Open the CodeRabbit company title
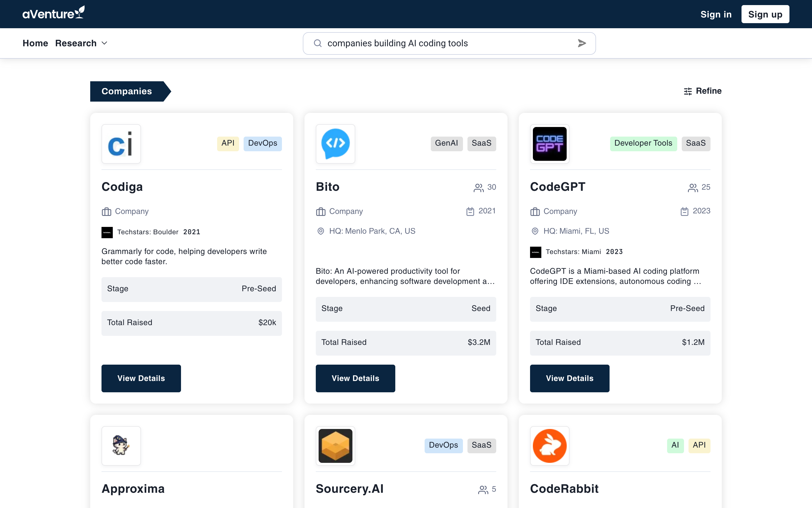The image size is (812, 508). point(564,489)
